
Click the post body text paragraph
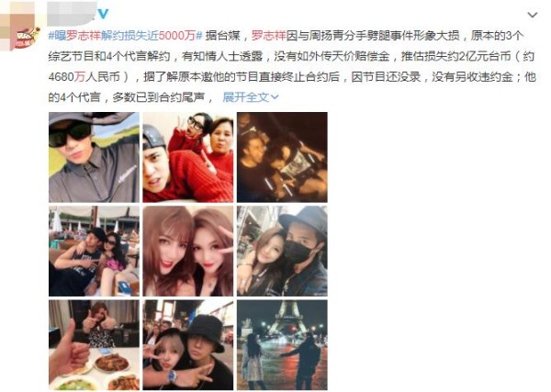tap(292, 66)
